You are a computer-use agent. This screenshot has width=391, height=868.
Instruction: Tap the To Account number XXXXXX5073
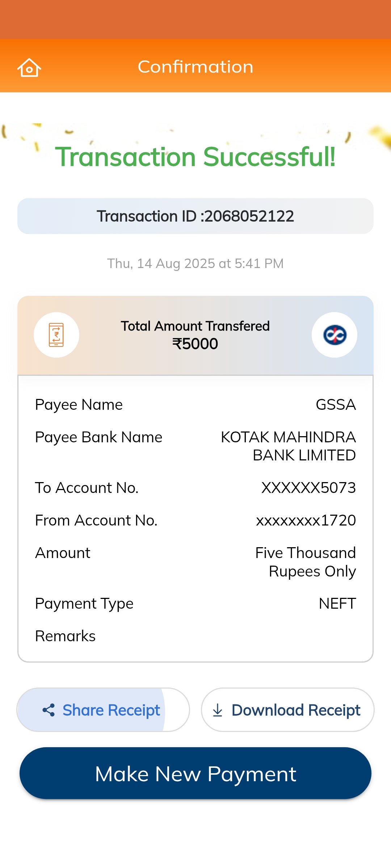[308, 488]
